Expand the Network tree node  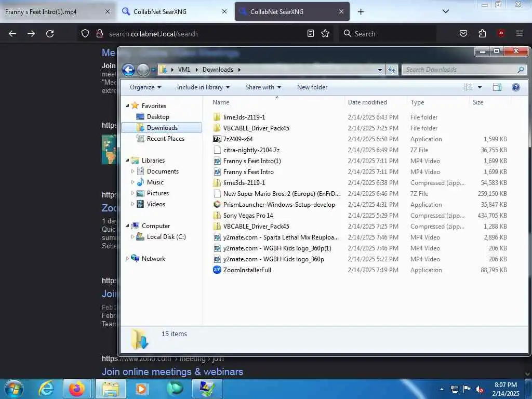coord(128,259)
